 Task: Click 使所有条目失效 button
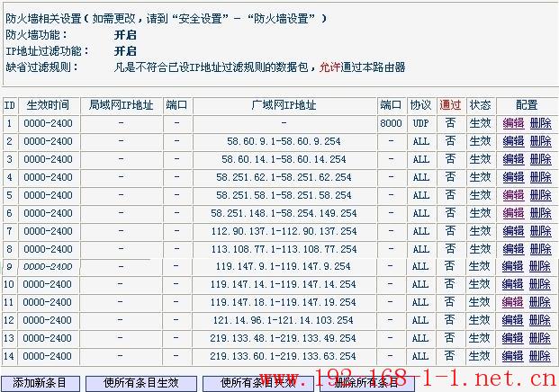pos(258,383)
